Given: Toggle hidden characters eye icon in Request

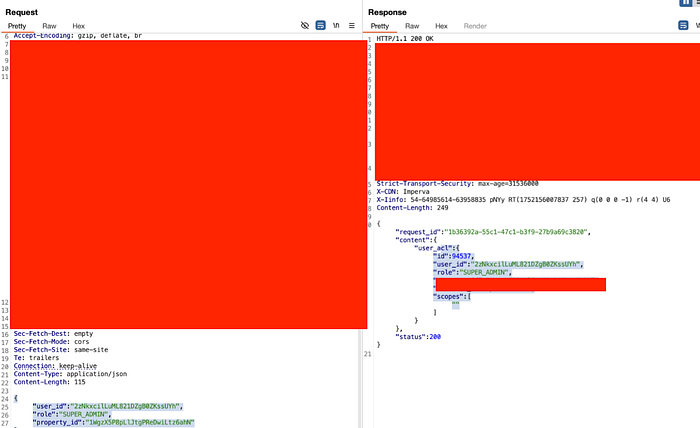Looking at the screenshot, I should point(305,25).
